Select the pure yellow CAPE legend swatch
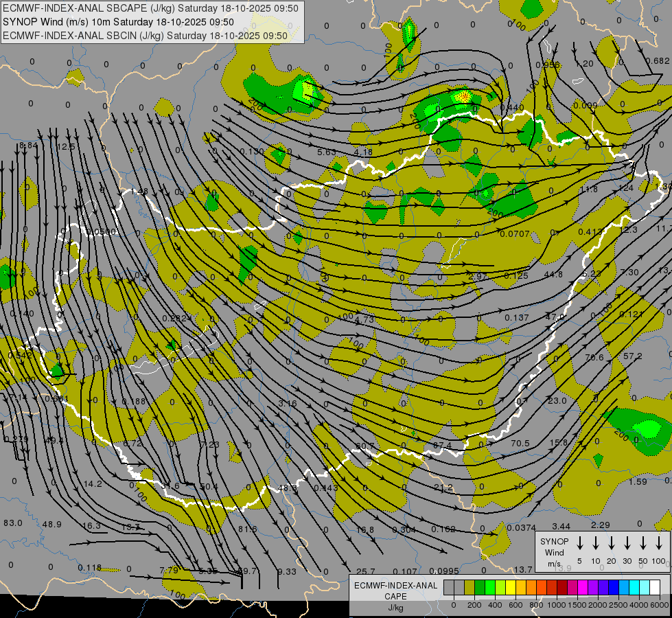The image size is (672, 618). 511,588
